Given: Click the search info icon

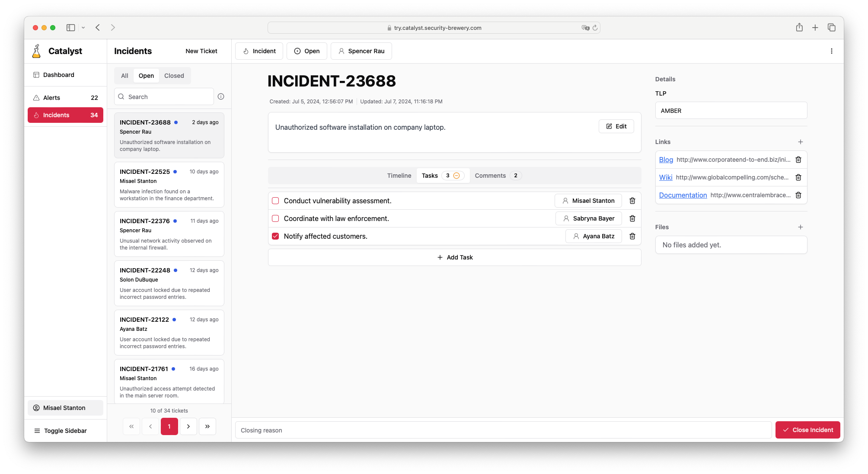Looking at the screenshot, I should pyautogui.click(x=221, y=96).
